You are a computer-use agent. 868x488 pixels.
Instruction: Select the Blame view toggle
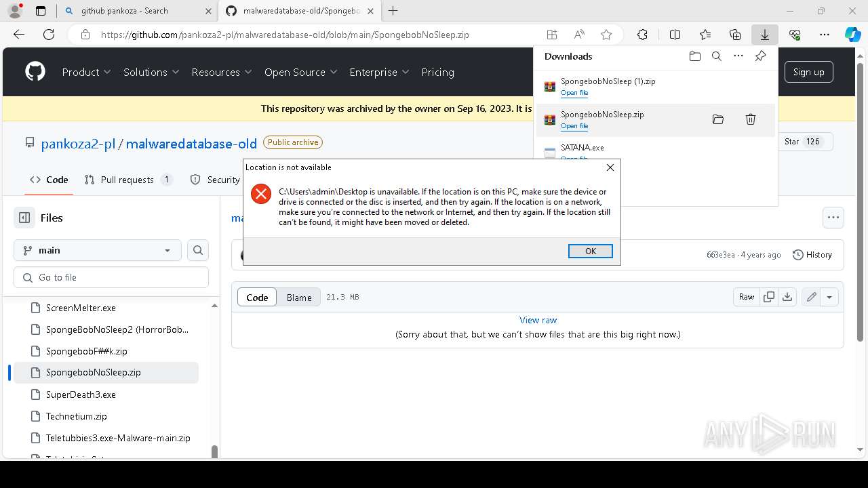coord(299,297)
